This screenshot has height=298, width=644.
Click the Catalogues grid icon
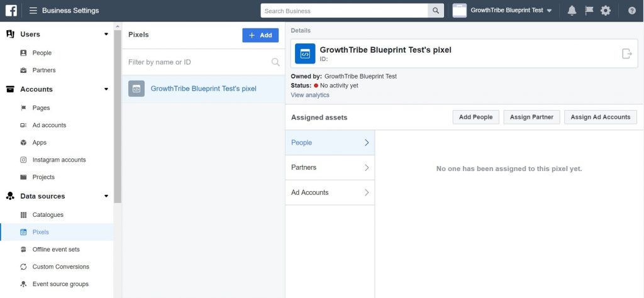point(23,214)
